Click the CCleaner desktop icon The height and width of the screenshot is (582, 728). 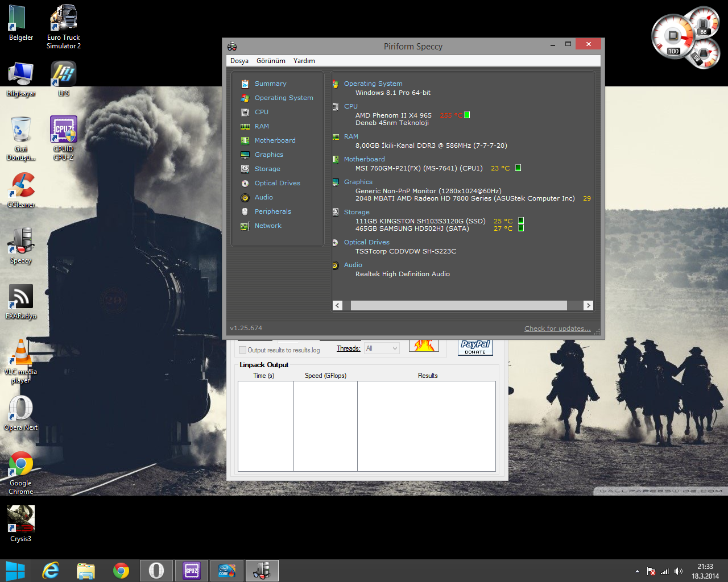coord(21,190)
